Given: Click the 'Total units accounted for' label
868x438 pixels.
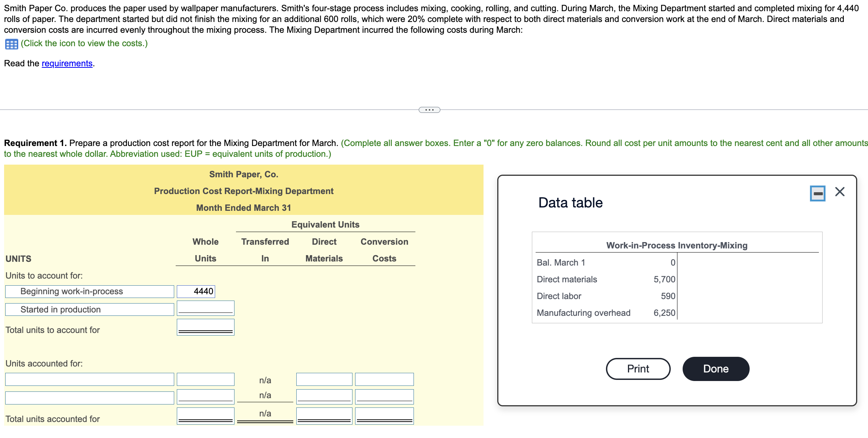Looking at the screenshot, I should tap(52, 419).
